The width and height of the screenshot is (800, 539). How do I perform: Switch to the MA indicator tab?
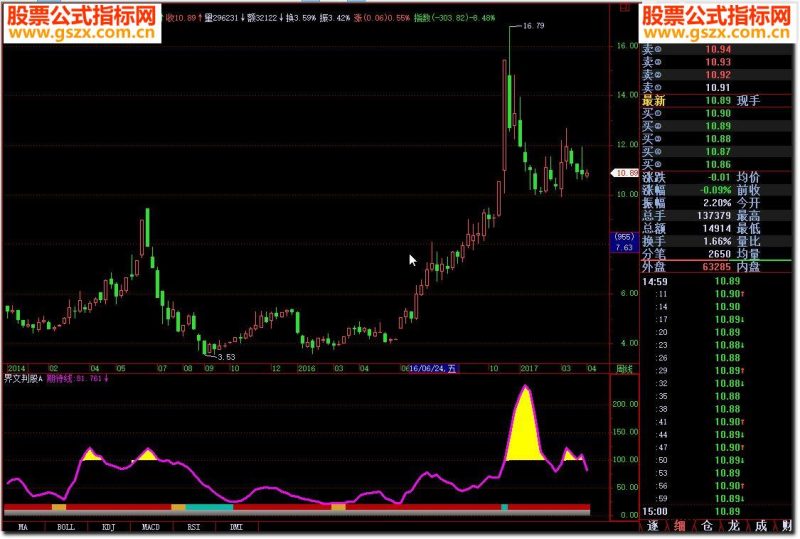pos(23,527)
